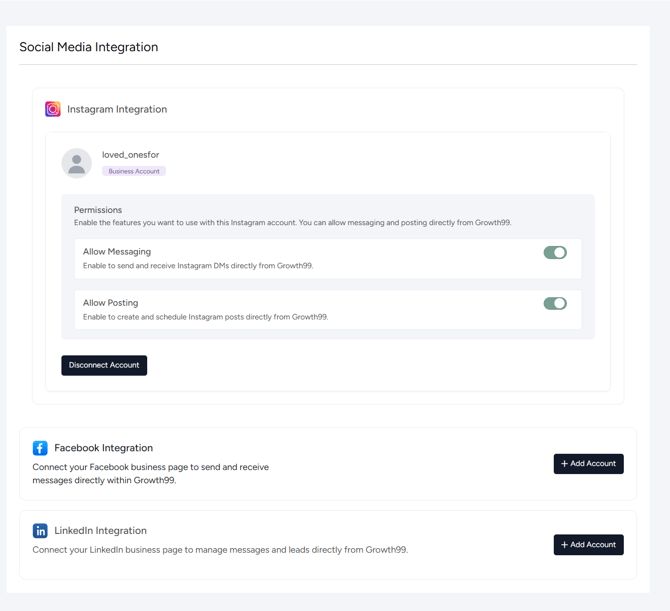
Task: Click the Permissions section heading
Action: tap(98, 210)
